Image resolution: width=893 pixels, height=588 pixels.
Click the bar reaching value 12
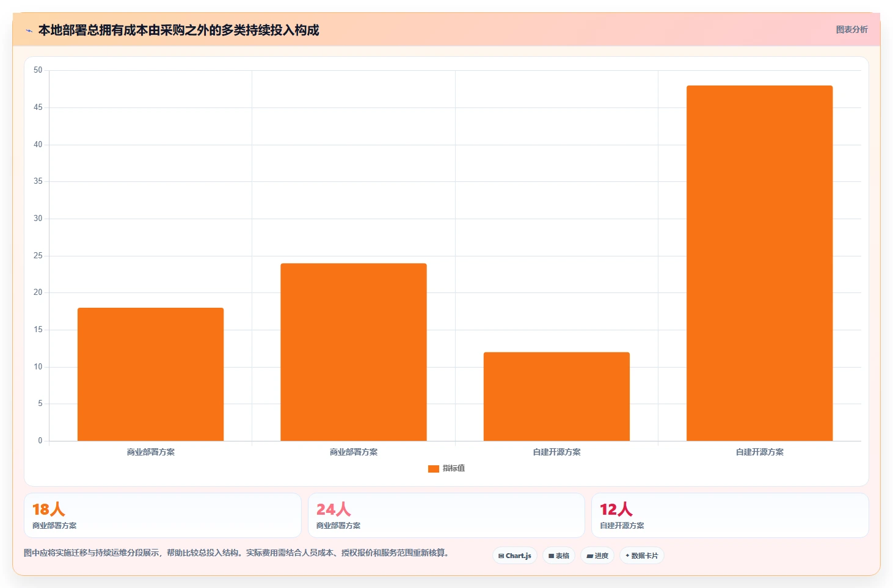click(556, 396)
